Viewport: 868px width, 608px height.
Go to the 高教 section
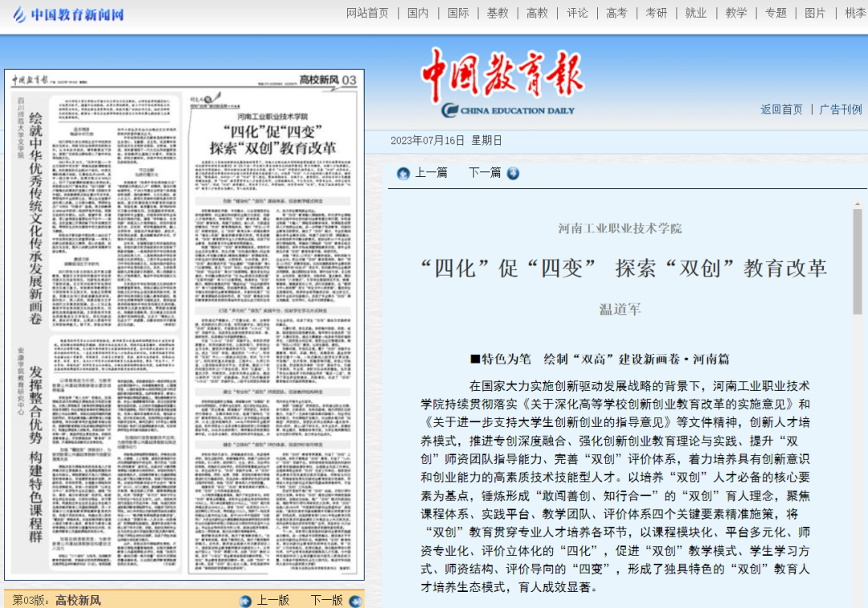click(537, 14)
